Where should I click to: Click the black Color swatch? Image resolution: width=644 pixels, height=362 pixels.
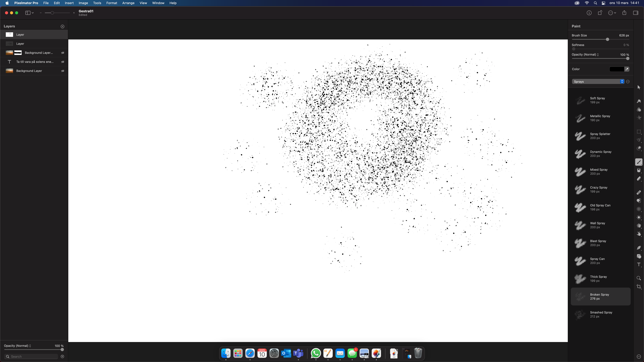coord(617,69)
